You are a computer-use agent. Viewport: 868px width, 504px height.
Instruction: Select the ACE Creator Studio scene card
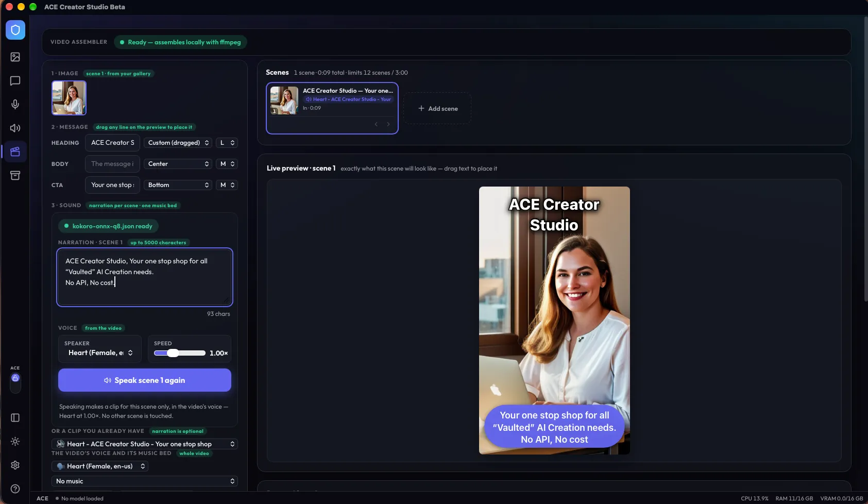332,108
